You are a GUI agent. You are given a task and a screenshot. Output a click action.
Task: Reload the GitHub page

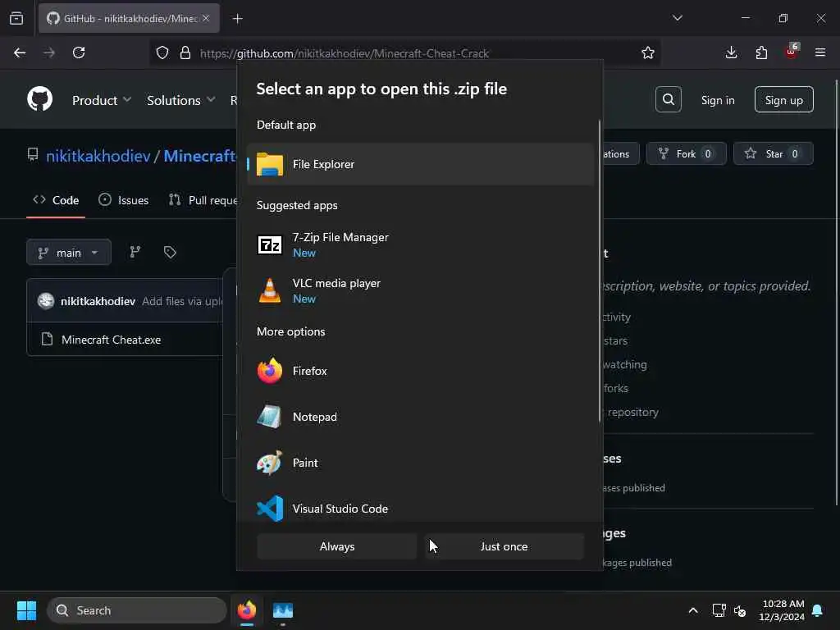tap(79, 52)
